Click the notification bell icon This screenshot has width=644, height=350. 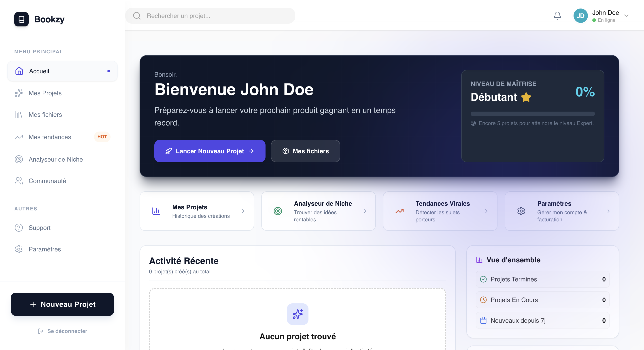[x=557, y=15]
